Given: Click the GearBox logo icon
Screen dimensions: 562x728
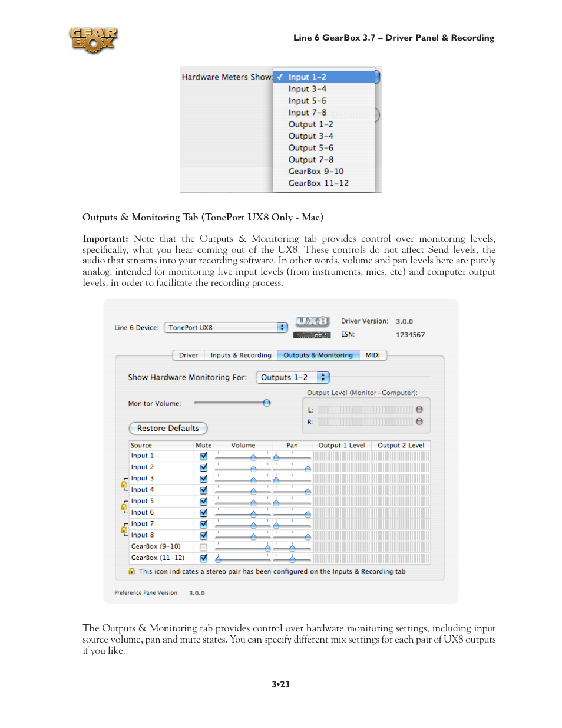Looking at the screenshot, I should point(93,40).
